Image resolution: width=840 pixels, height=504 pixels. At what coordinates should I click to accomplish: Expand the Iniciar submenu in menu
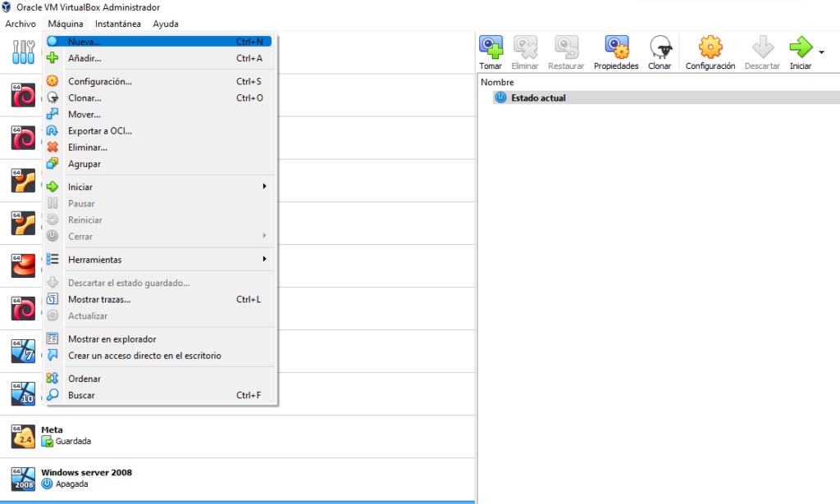[158, 187]
